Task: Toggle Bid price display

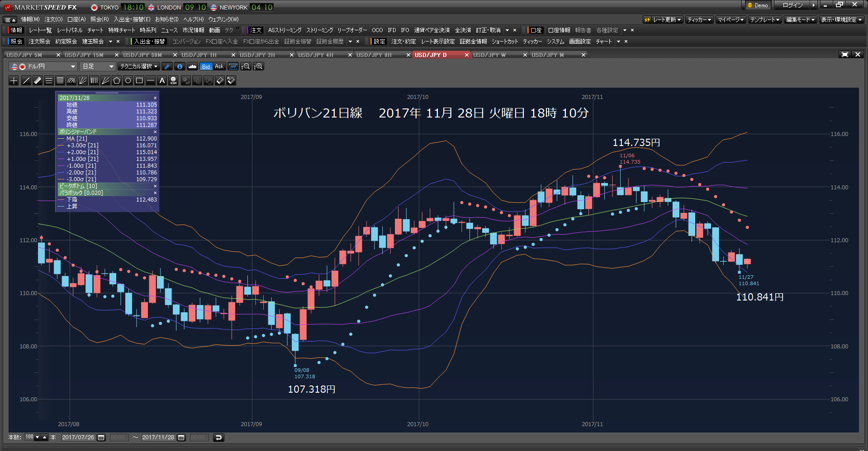Action: 206,66
